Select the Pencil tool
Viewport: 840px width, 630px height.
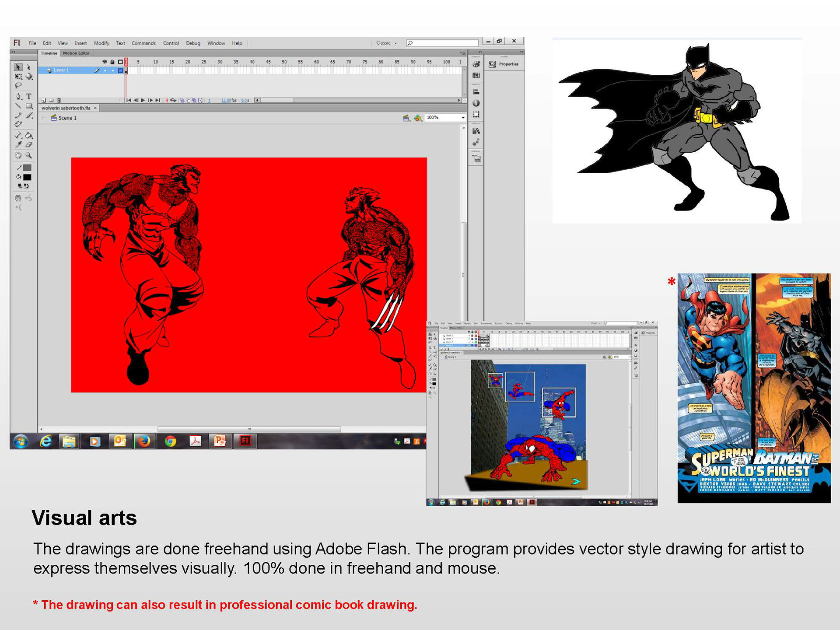18,115
